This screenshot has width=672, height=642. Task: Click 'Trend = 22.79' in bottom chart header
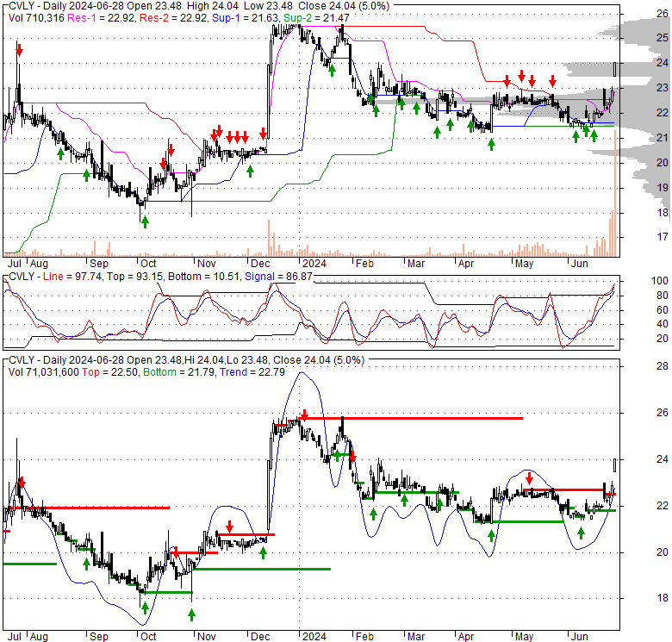coord(252,372)
